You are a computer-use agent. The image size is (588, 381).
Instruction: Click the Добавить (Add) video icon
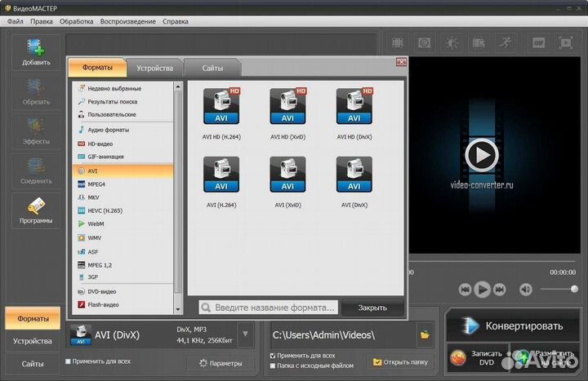[35, 50]
